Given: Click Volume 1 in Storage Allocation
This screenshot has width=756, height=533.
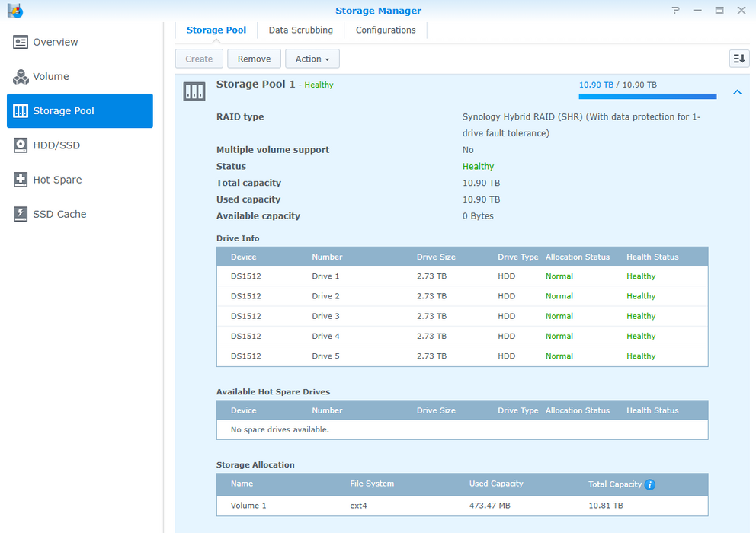Looking at the screenshot, I should point(248,506).
